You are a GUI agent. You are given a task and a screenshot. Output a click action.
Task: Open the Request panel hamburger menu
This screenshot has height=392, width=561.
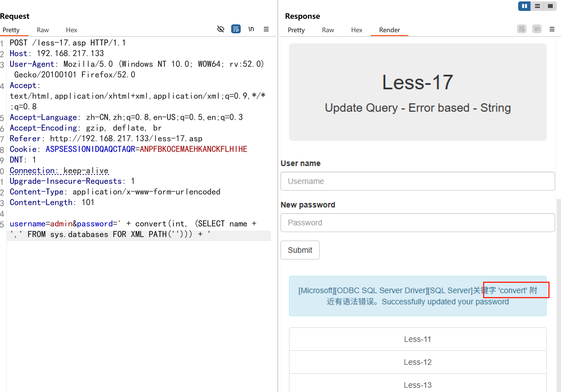pos(266,29)
